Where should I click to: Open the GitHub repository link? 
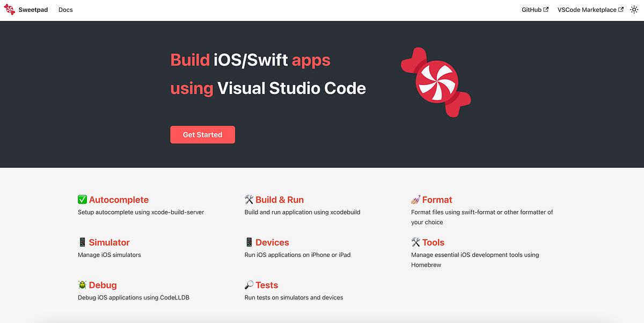point(531,9)
